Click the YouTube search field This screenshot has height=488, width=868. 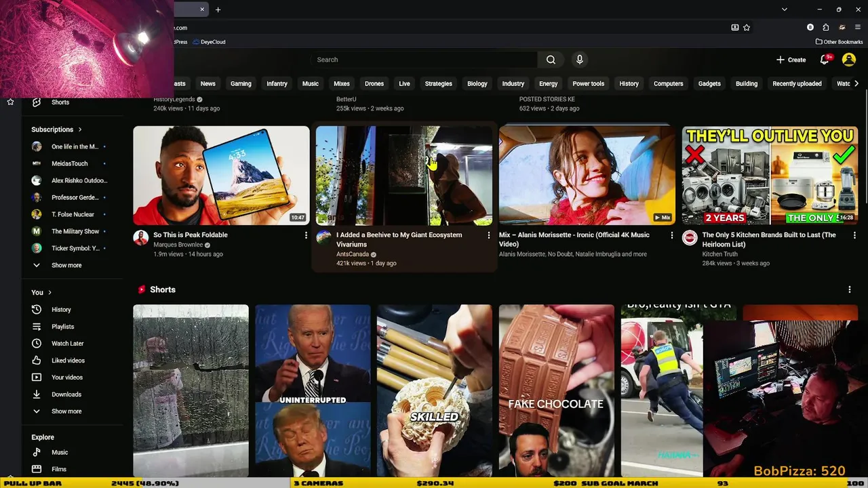(x=424, y=60)
